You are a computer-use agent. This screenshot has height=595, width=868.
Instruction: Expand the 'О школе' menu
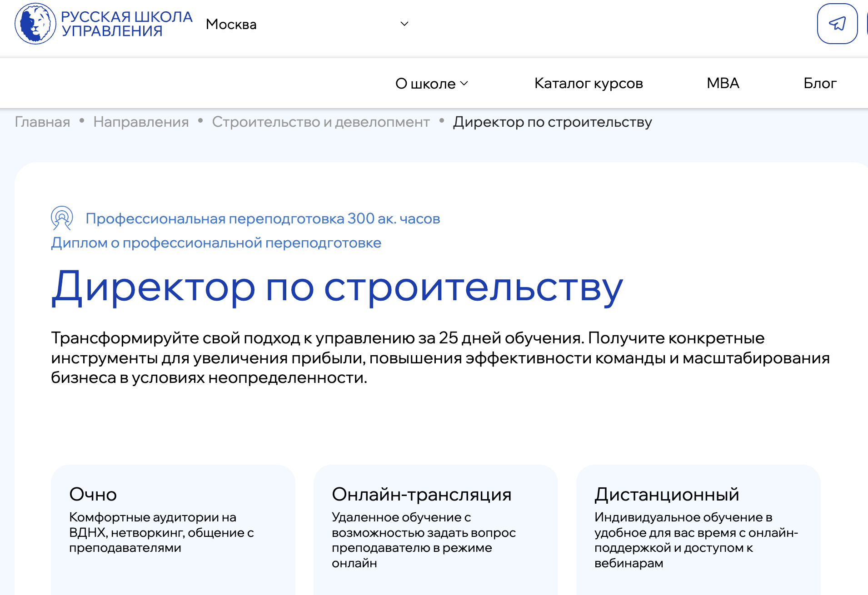pyautogui.click(x=431, y=84)
